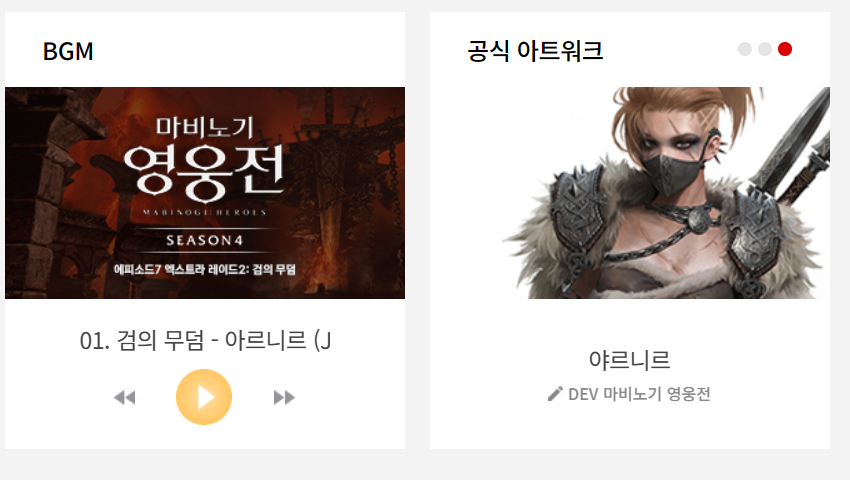Open the masked warrior artwork image

pyautogui.click(x=630, y=193)
